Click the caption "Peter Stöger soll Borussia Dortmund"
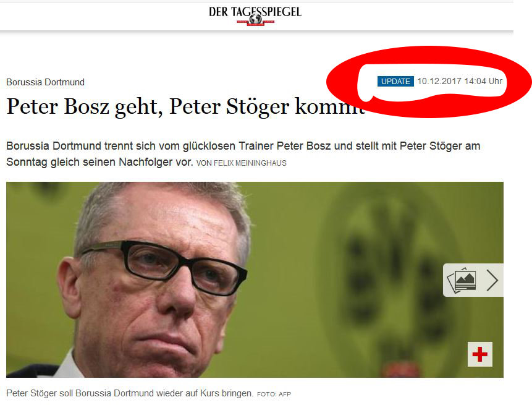 80,393
